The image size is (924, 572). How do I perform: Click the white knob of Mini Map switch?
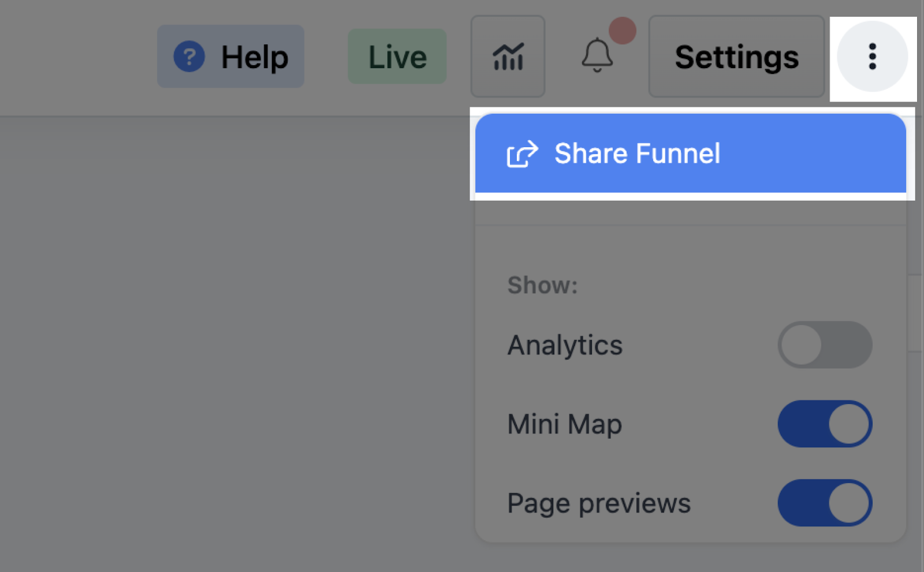tap(849, 424)
